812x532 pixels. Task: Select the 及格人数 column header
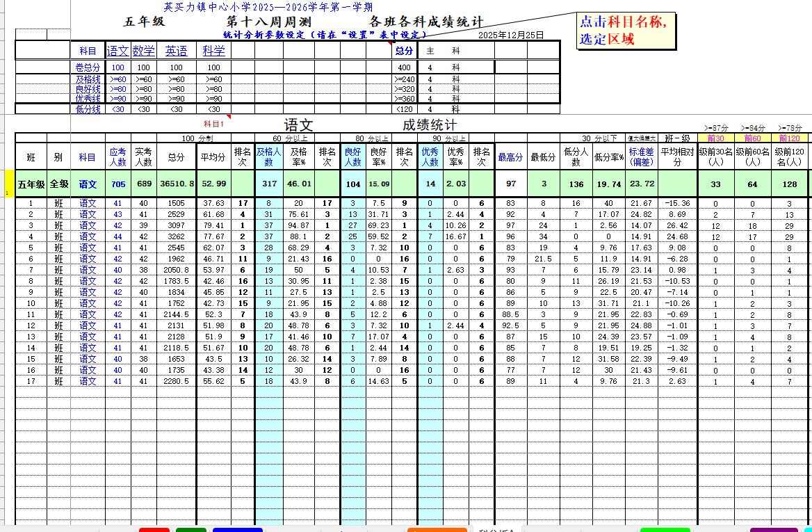tap(269, 157)
